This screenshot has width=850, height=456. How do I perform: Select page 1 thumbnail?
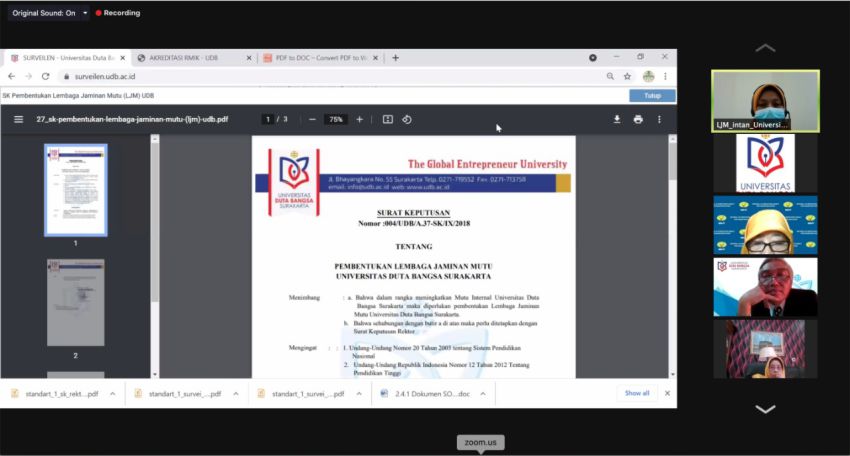[76, 190]
